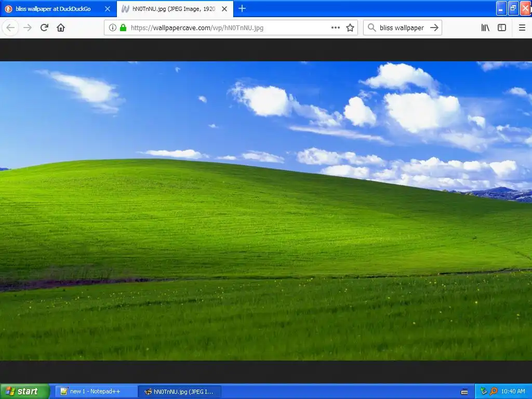
Task: Click the forward navigation arrow
Action: (28, 28)
